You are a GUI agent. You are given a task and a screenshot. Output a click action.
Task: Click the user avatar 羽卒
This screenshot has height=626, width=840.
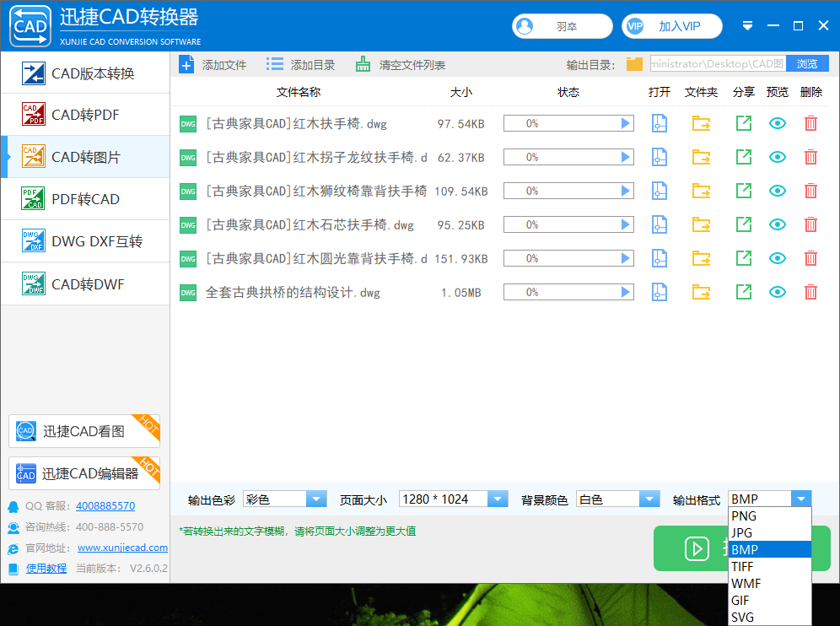(x=562, y=26)
